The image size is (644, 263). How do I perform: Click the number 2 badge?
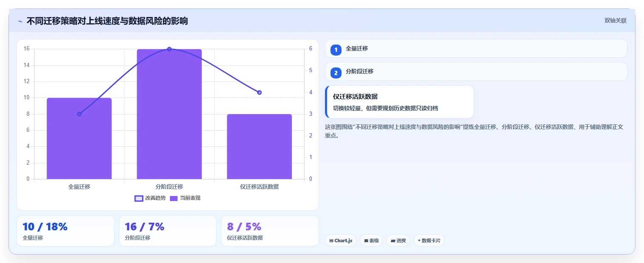(x=336, y=73)
